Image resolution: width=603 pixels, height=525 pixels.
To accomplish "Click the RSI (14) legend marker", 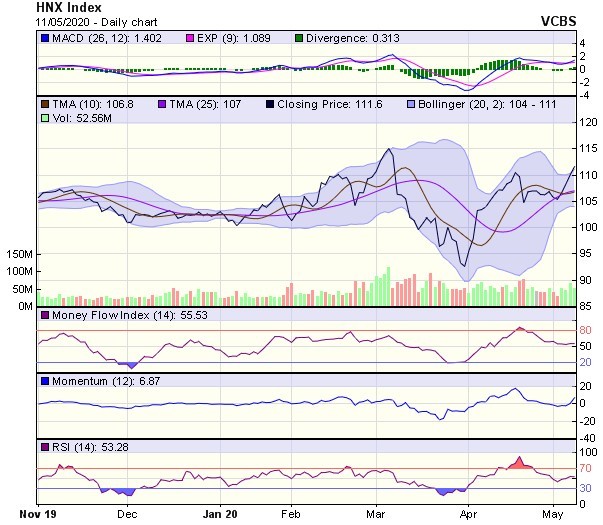I will tap(44, 446).
